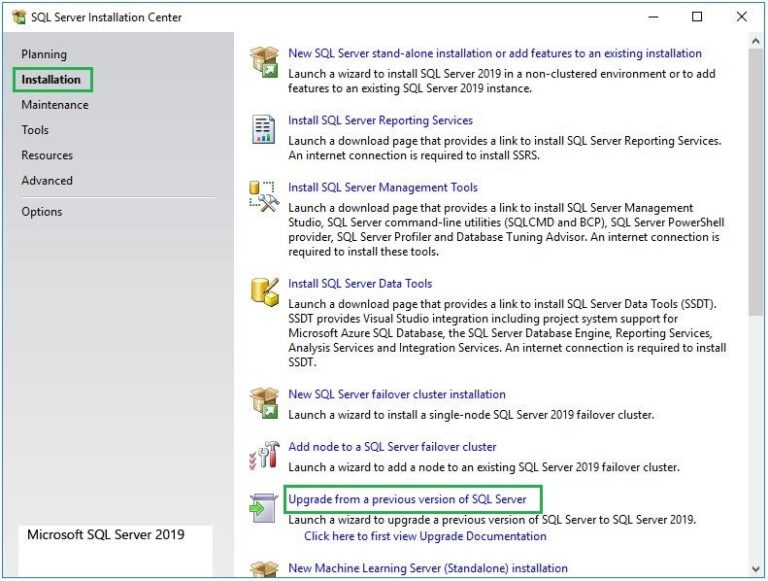This screenshot has width=768, height=581.
Task: Click the Management Tools hammer-and-wrench icon
Action: point(264,196)
